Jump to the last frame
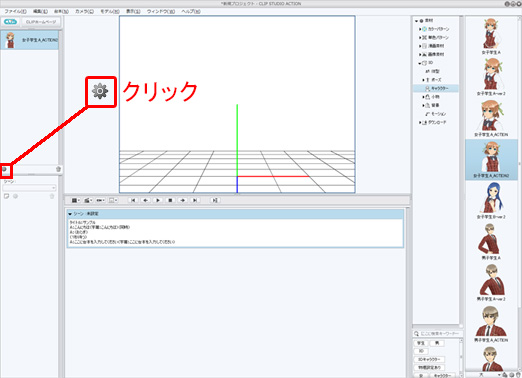Viewport: 522px width, 378px height. point(195,200)
